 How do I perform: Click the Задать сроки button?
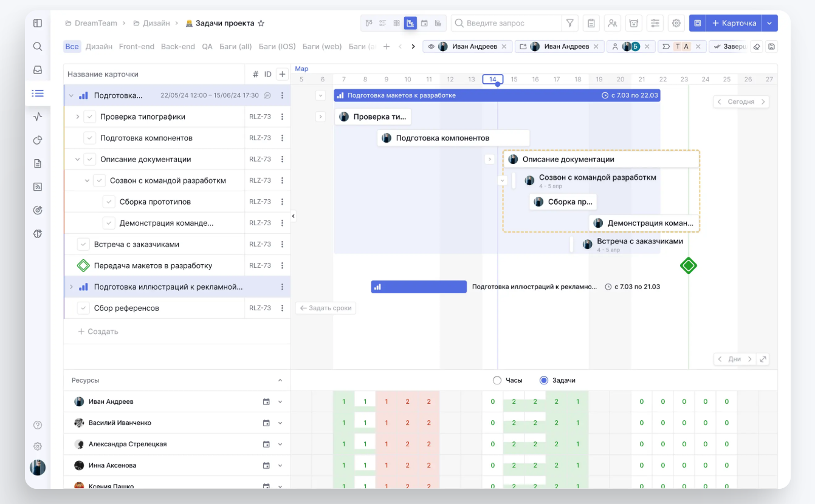tap(326, 308)
